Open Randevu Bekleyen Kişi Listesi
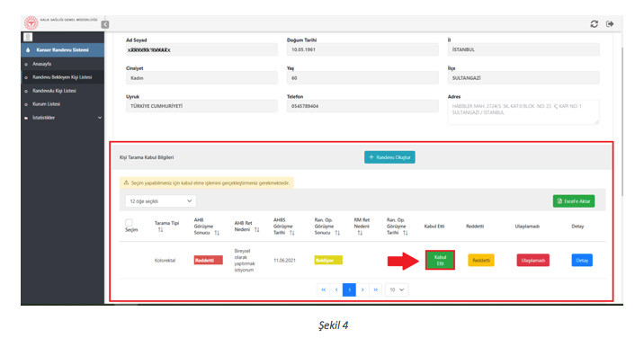The height and width of the screenshot is (338, 644). [x=62, y=77]
